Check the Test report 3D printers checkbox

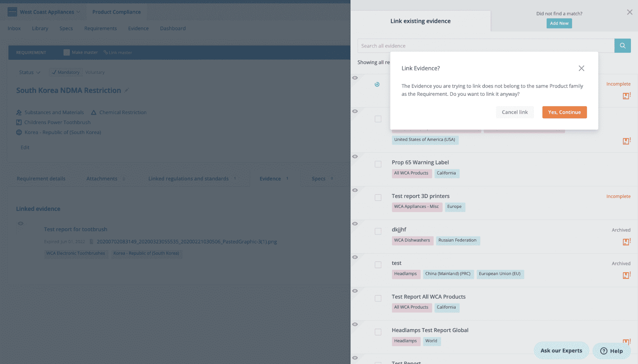pyautogui.click(x=378, y=198)
